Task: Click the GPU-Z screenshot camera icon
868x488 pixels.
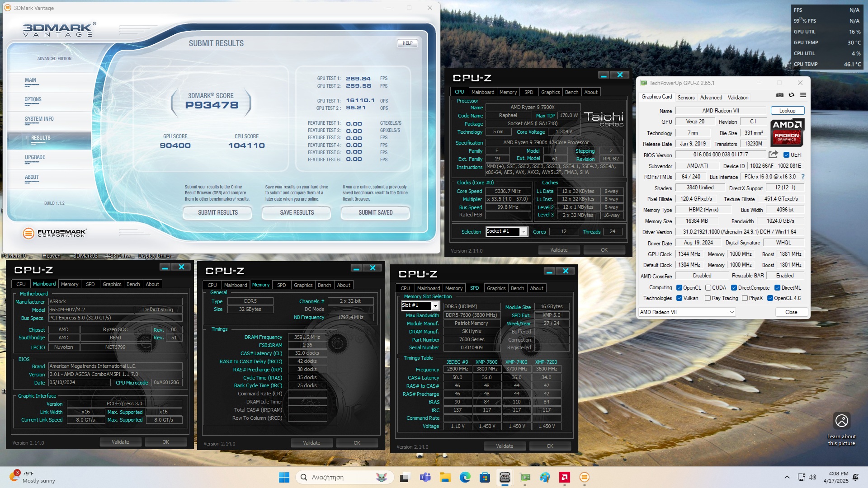Action: 780,95
